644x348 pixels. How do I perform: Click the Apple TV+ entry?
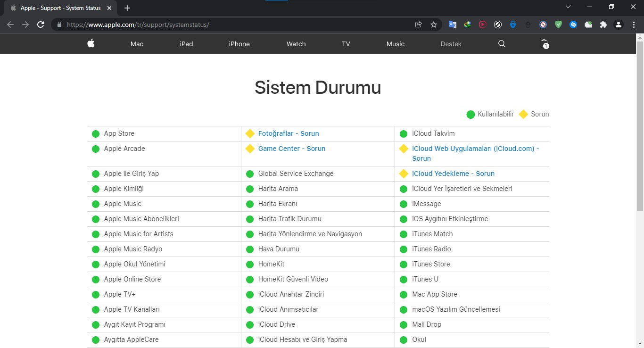click(x=120, y=294)
